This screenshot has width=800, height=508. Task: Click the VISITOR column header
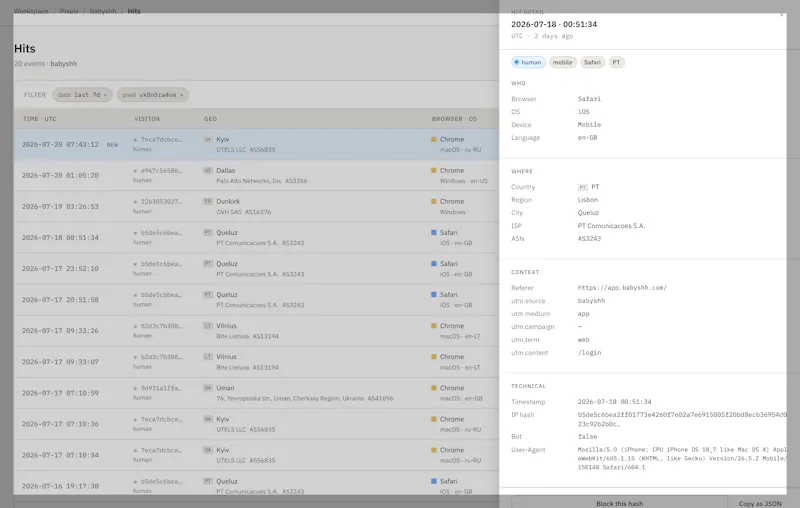point(147,119)
